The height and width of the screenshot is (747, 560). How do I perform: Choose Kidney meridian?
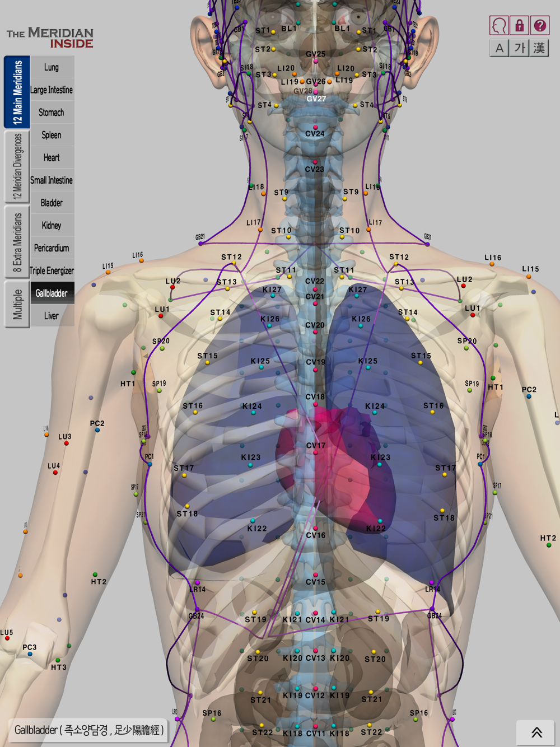(x=52, y=225)
